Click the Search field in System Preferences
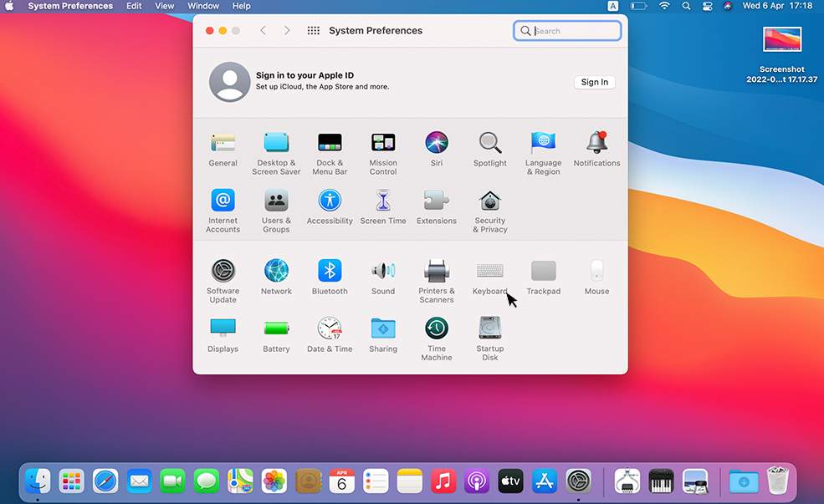 [567, 31]
